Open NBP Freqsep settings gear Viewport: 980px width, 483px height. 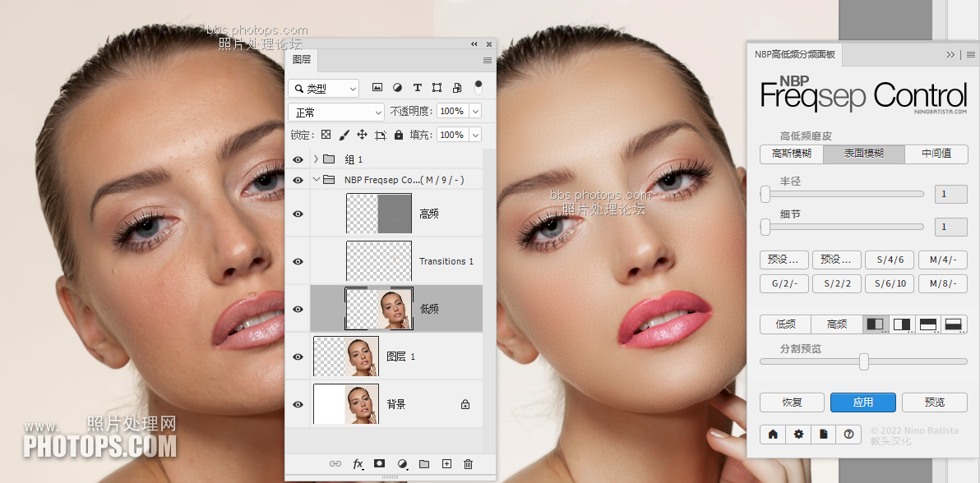tap(799, 434)
